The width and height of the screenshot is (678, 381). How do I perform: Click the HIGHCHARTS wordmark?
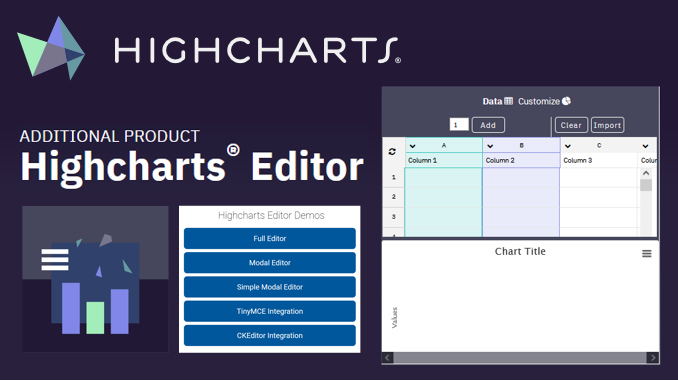pos(258,50)
